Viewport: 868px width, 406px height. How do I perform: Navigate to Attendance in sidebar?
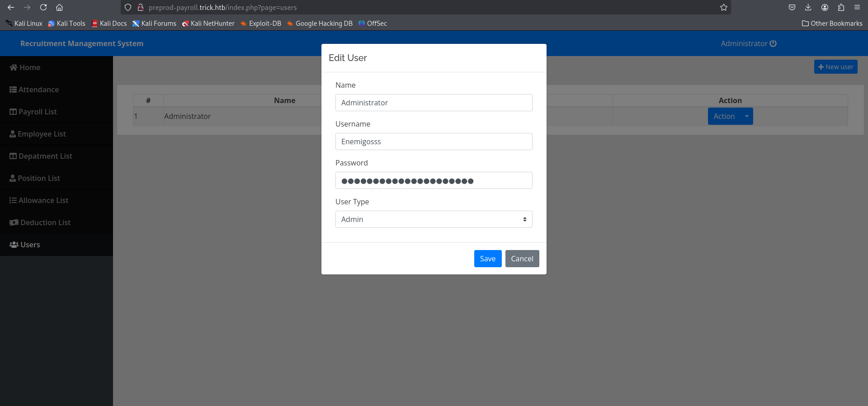tap(38, 90)
